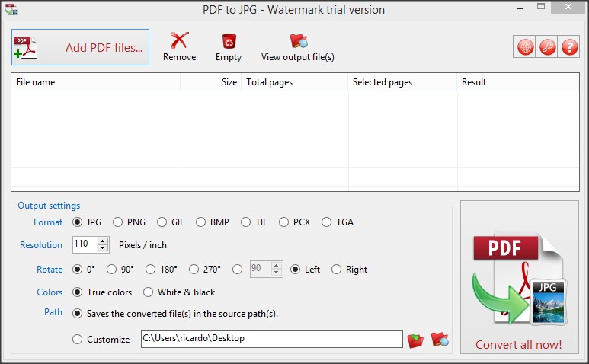Click the Convert all now! button
589x364 pixels.
(520, 277)
